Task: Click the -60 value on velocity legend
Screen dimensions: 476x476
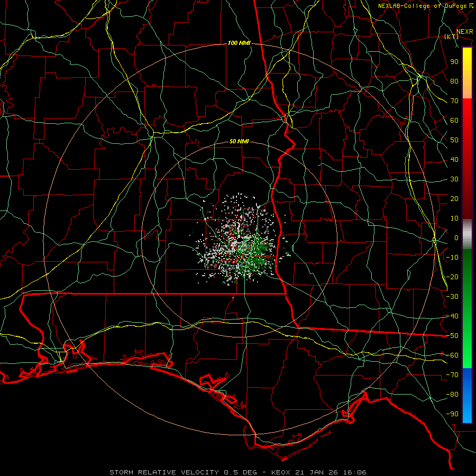Action: point(452,355)
